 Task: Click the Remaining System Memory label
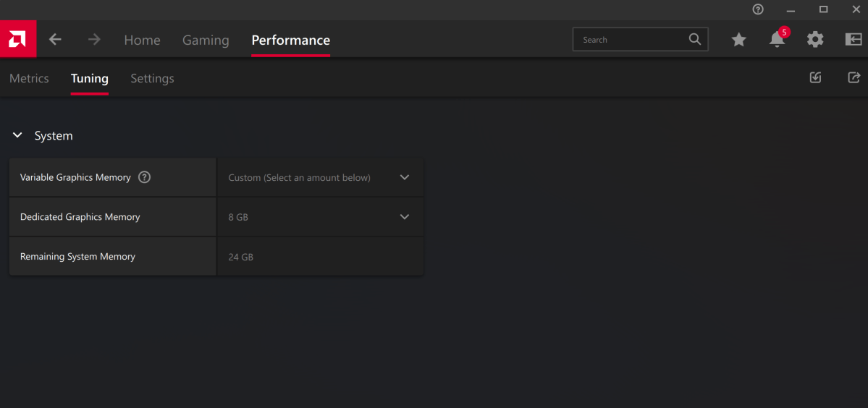pyautogui.click(x=77, y=257)
